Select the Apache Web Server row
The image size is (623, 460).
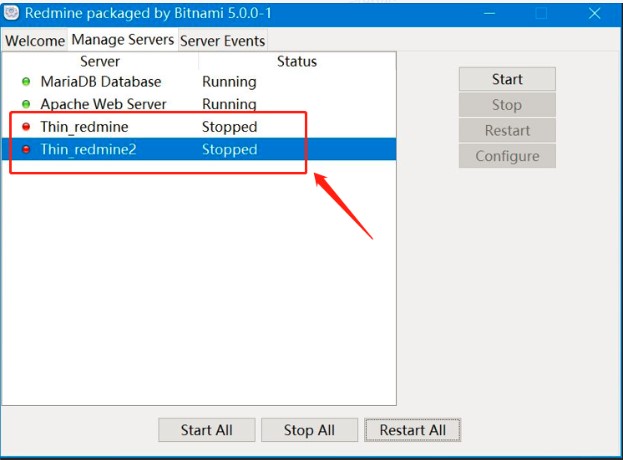tap(199, 104)
